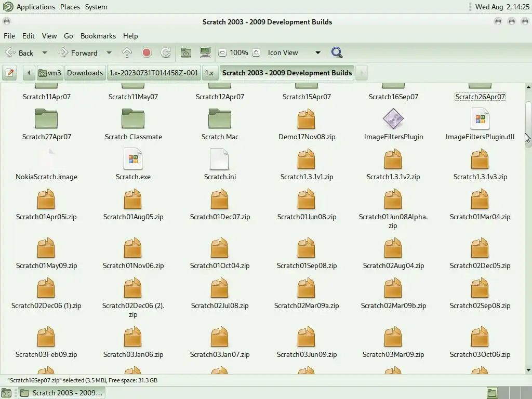
Task: Go to vm3 in the path bar
Action: pyautogui.click(x=50, y=73)
